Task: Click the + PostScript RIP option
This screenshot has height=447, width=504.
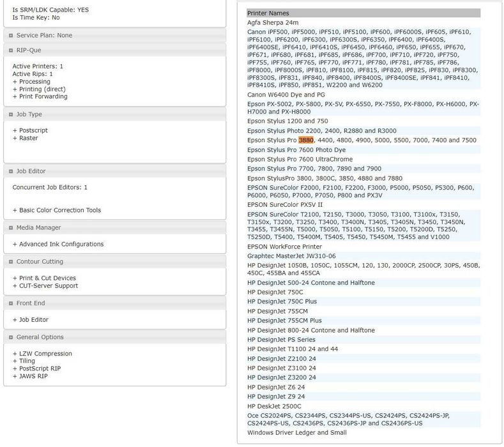Action: click(36, 368)
